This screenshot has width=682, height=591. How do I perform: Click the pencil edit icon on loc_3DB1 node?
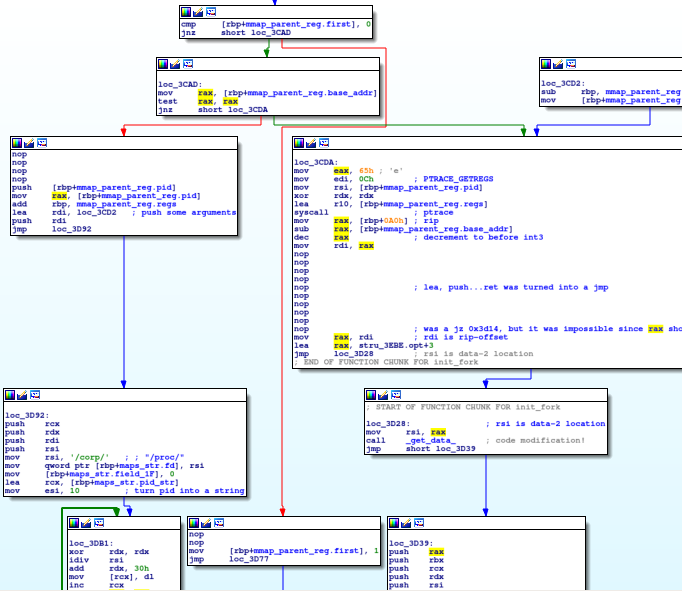pos(86,524)
